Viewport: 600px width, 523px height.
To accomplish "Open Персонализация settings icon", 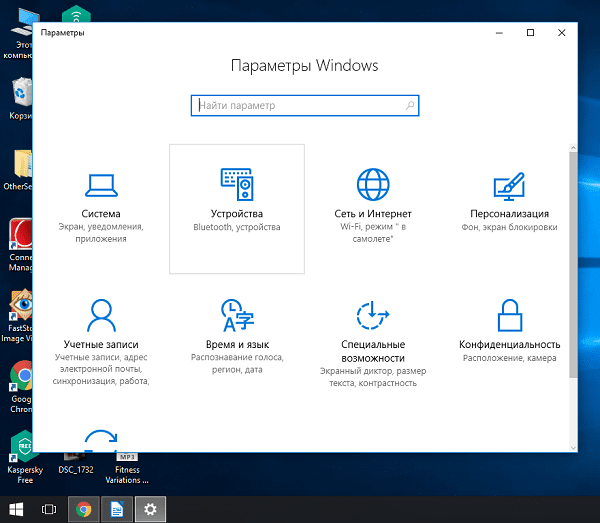I will pyautogui.click(x=509, y=185).
